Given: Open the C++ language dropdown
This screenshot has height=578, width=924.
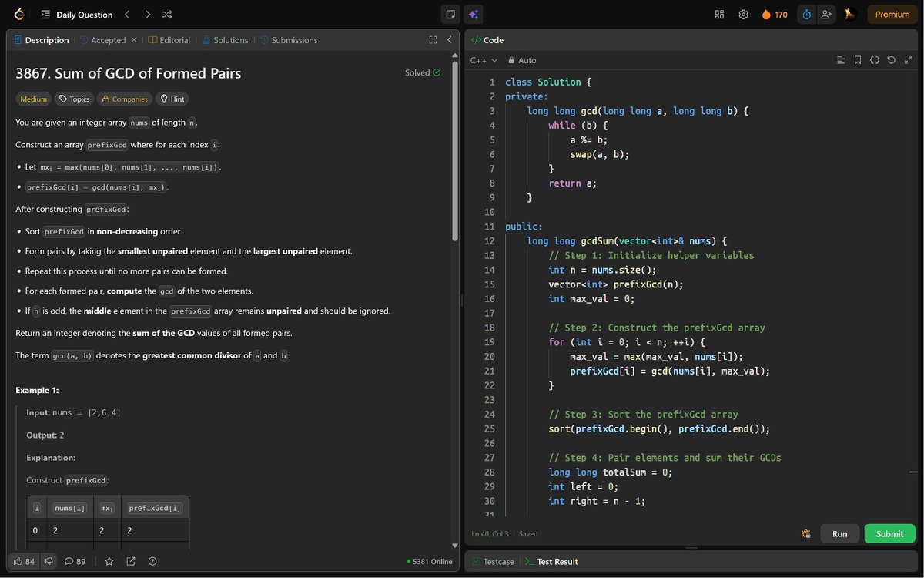Looking at the screenshot, I should (x=484, y=60).
